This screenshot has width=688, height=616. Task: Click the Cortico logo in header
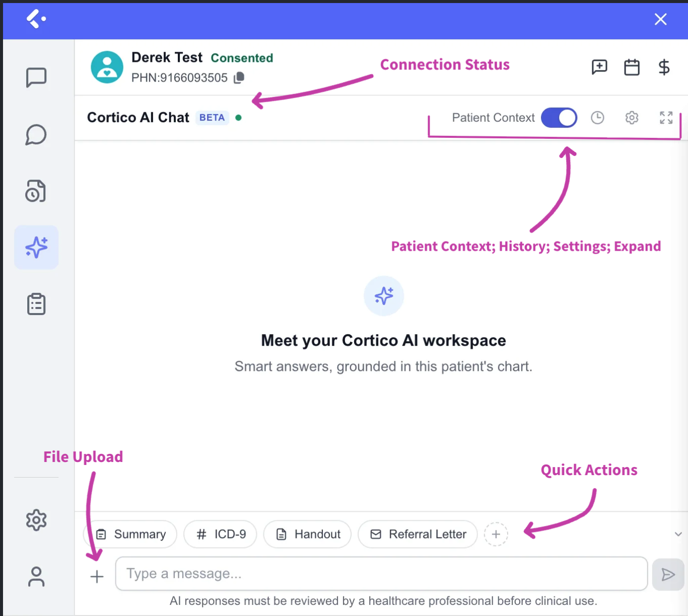(x=36, y=19)
